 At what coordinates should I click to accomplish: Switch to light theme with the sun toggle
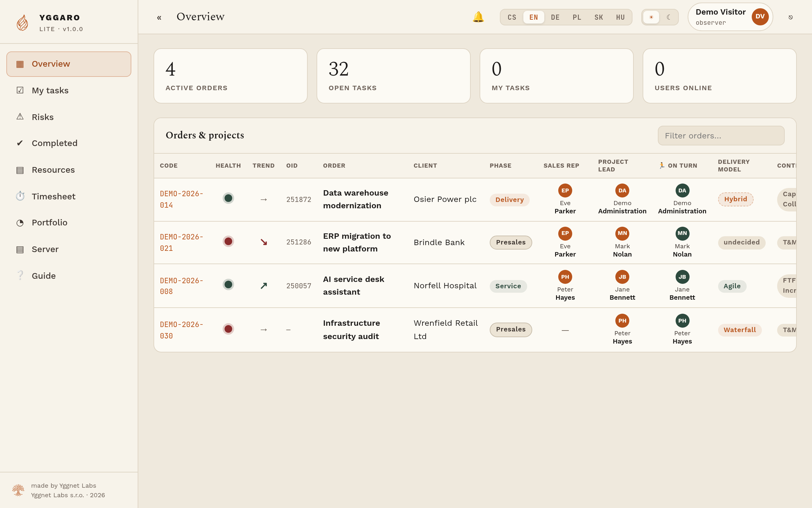point(651,17)
